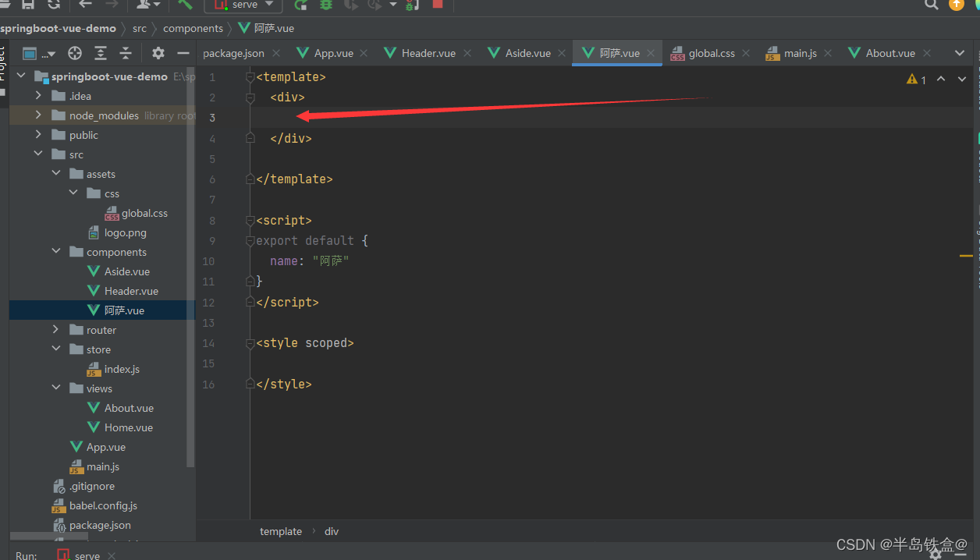The width and height of the screenshot is (980, 560).
Task: Collapse the views folder
Action: pyautogui.click(x=56, y=388)
